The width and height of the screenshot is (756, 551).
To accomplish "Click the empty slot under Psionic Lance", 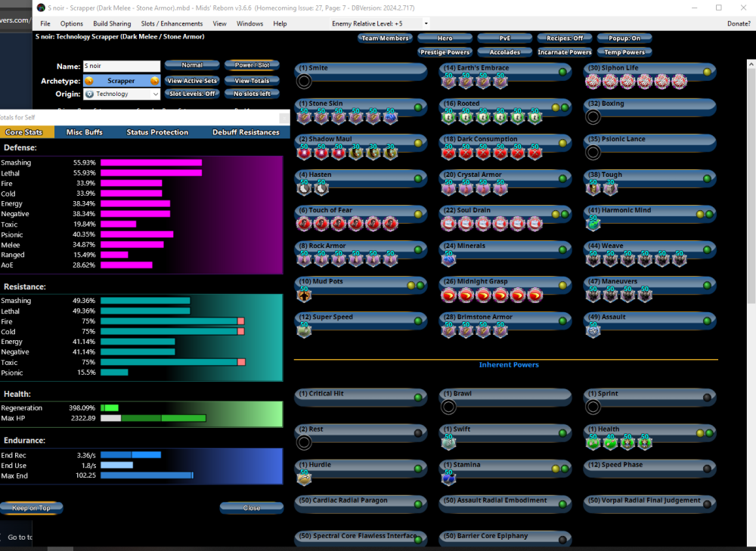I will [x=593, y=153].
